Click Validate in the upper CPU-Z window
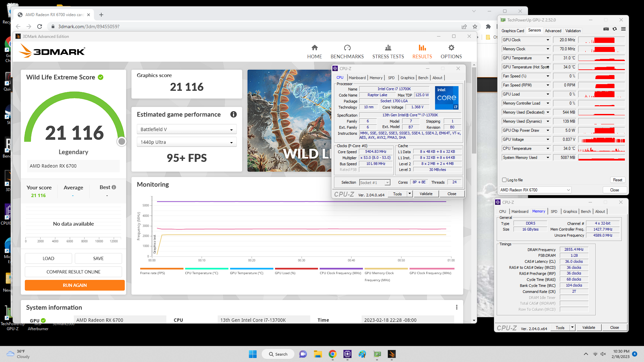The height and width of the screenshot is (362, 644). pyautogui.click(x=426, y=194)
